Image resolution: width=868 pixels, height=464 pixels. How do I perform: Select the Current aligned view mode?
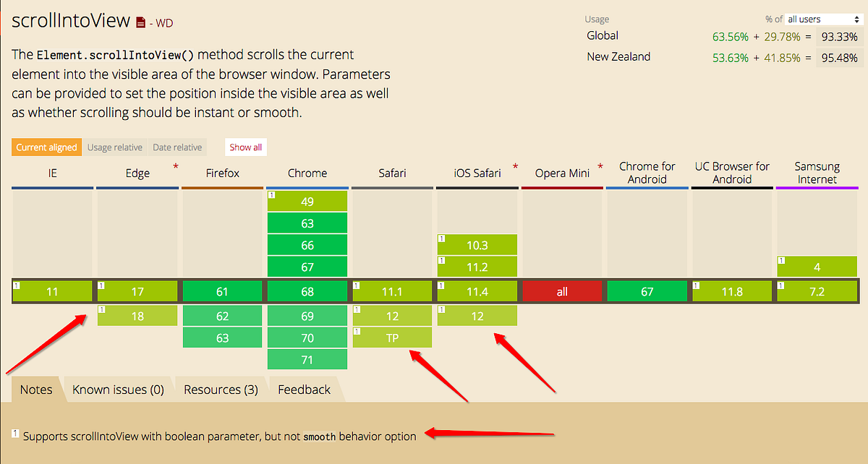46,147
